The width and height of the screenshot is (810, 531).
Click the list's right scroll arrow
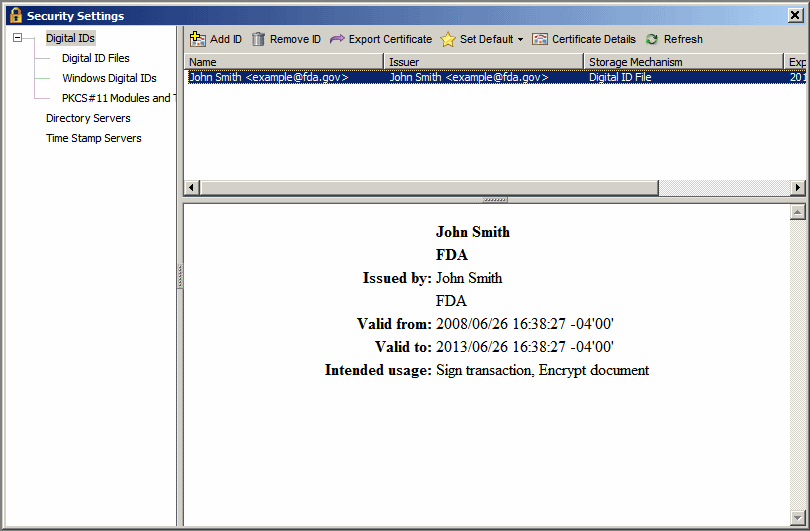798,188
